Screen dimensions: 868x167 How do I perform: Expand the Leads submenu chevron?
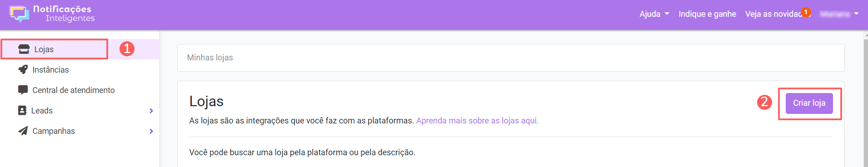pos(151,111)
